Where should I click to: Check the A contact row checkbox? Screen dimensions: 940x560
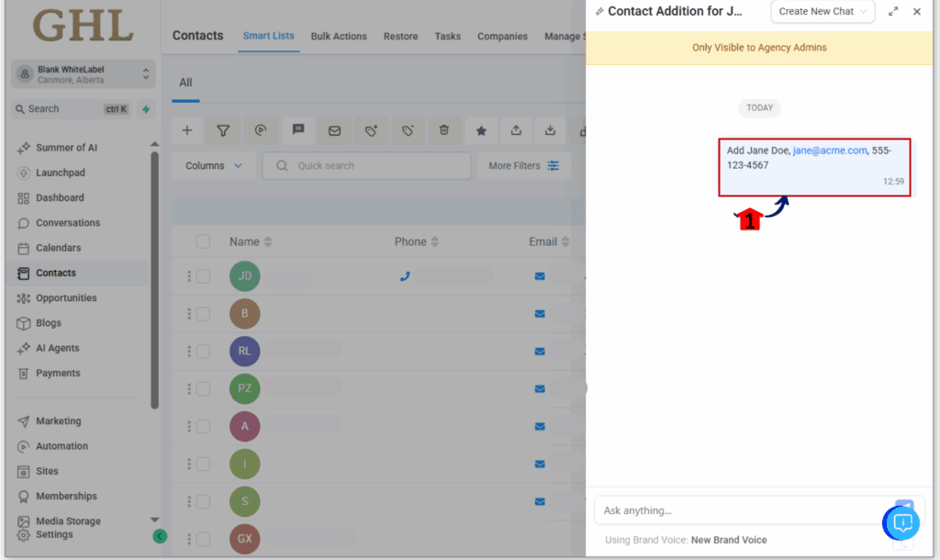(x=203, y=426)
